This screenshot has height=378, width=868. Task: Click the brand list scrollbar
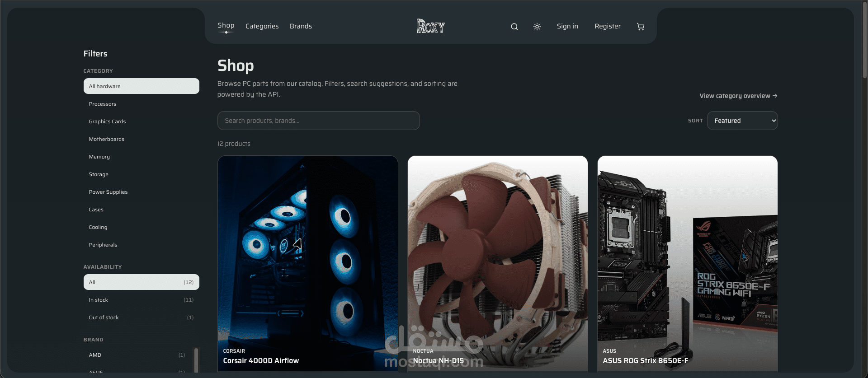click(196, 359)
